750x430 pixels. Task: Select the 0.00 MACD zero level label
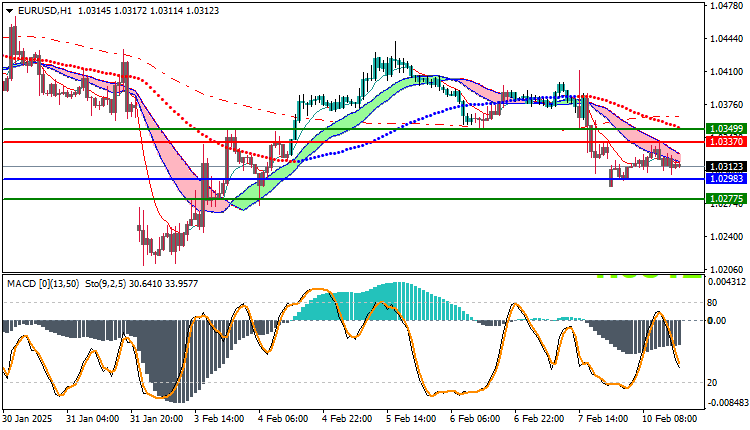717,320
